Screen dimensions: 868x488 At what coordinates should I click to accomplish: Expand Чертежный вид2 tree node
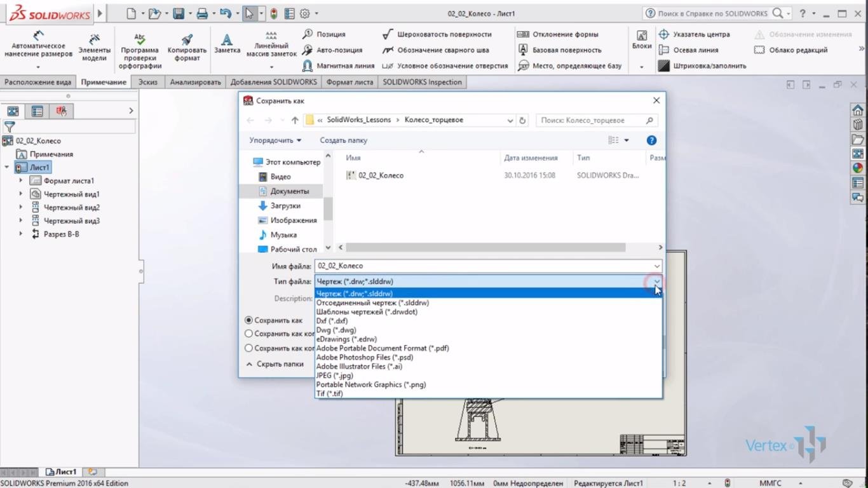tap(21, 207)
